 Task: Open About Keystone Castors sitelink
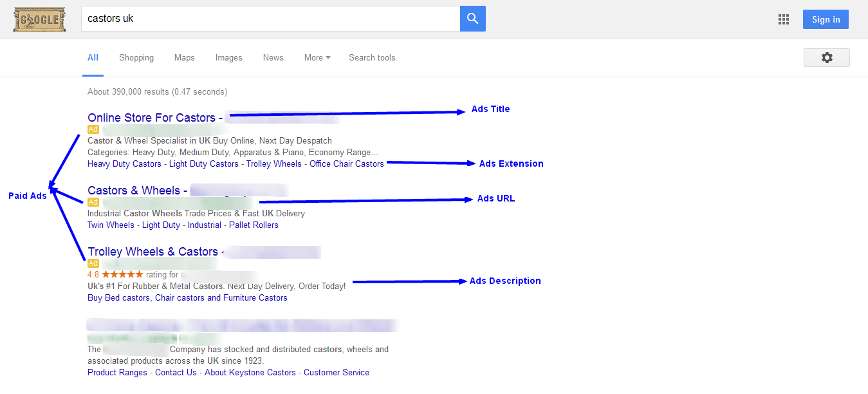pos(250,373)
